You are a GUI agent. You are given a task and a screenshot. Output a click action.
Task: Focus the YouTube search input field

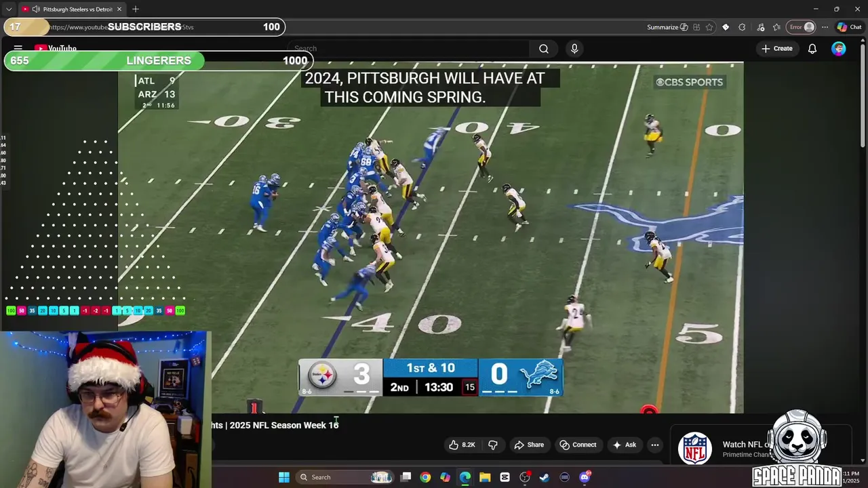coord(408,49)
